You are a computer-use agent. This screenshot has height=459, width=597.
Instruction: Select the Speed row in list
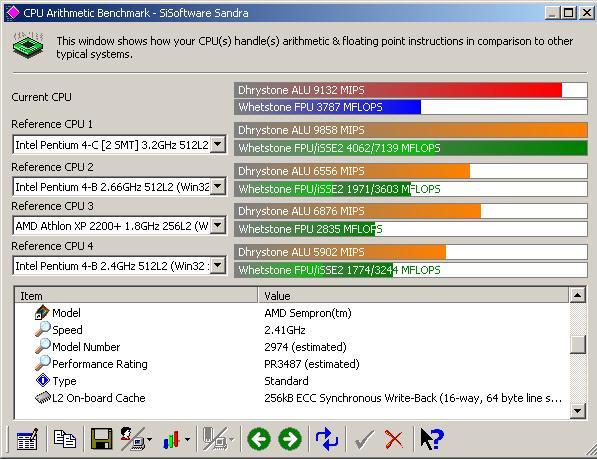coord(292,330)
